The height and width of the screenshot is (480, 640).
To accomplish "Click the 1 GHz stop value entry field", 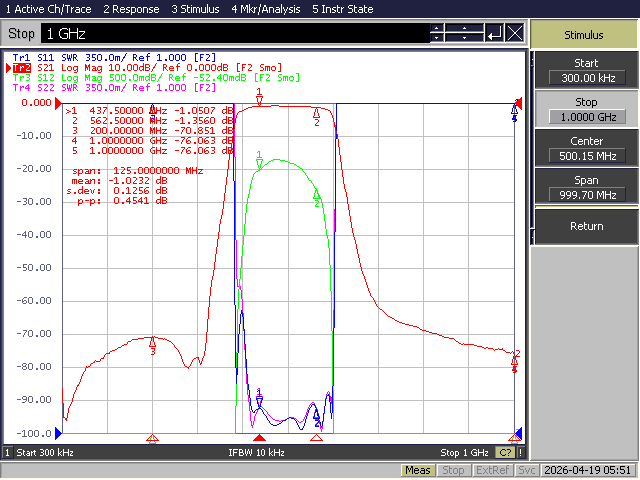I will click(x=235, y=33).
